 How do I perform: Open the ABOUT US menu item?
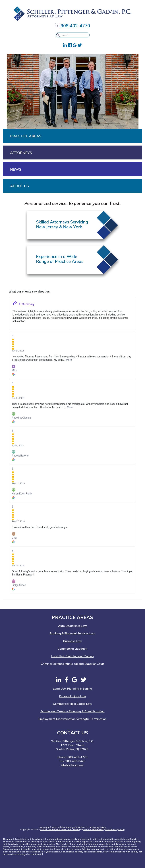[72, 186]
